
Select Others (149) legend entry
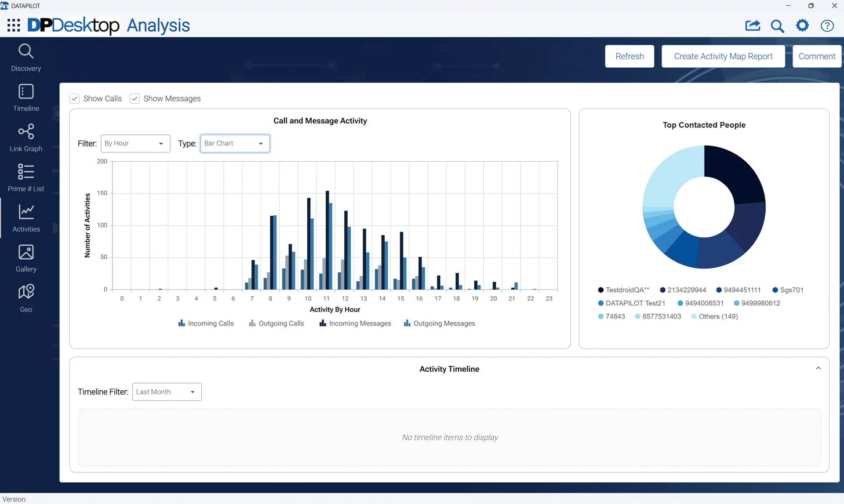tap(714, 316)
